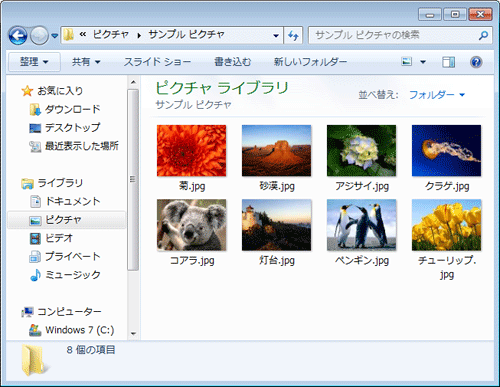Go back with the blue Back arrow
The height and width of the screenshot is (387, 500).
coord(18,35)
